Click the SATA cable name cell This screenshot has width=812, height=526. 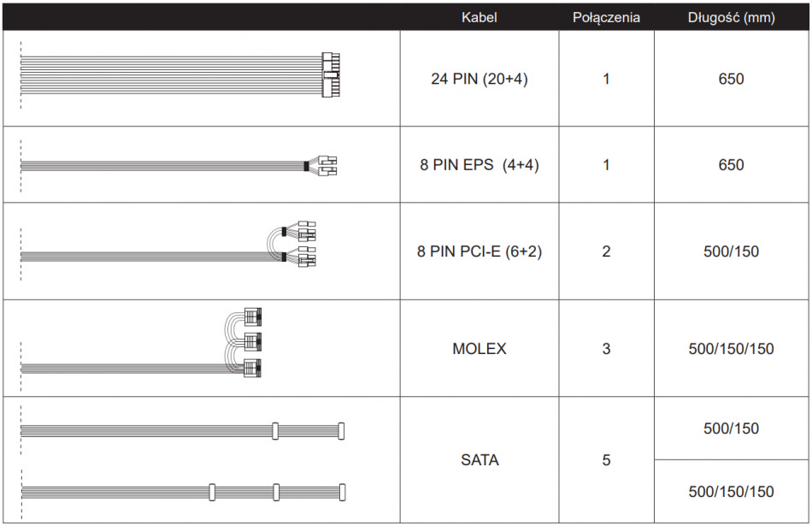pyautogui.click(x=479, y=460)
